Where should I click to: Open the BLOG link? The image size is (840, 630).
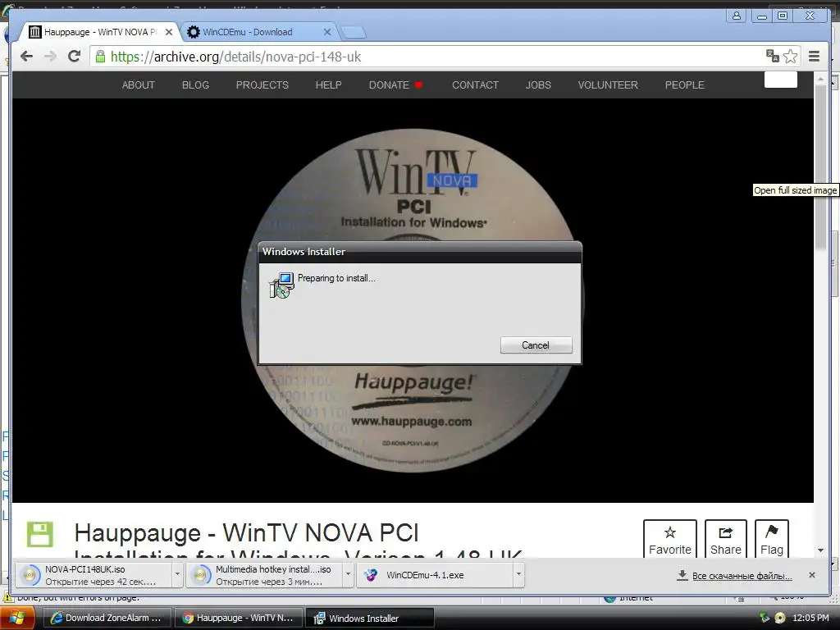pyautogui.click(x=195, y=85)
